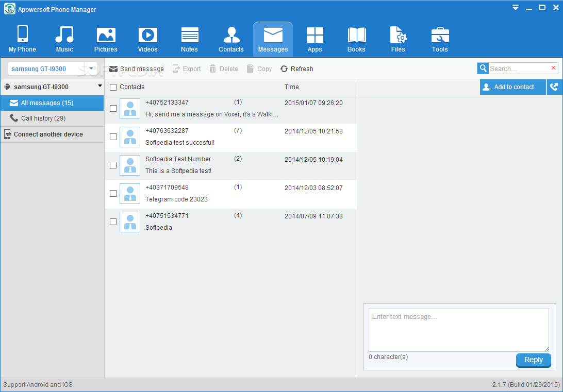The height and width of the screenshot is (392, 563).
Task: Open Call history (29)
Action: pyautogui.click(x=52, y=118)
